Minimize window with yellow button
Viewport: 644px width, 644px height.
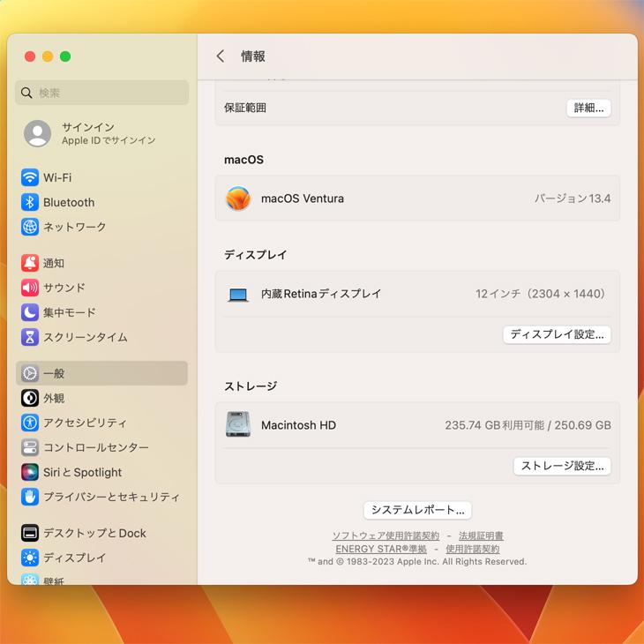(48, 56)
